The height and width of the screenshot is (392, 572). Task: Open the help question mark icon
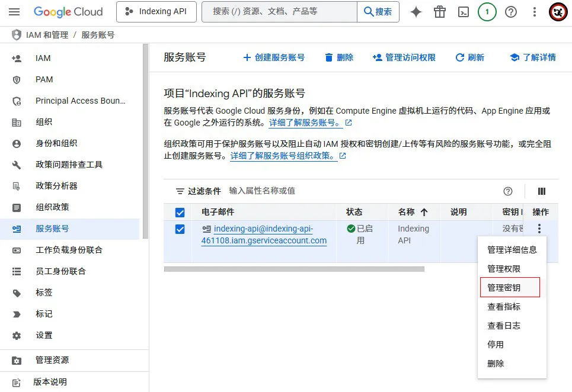point(511,12)
